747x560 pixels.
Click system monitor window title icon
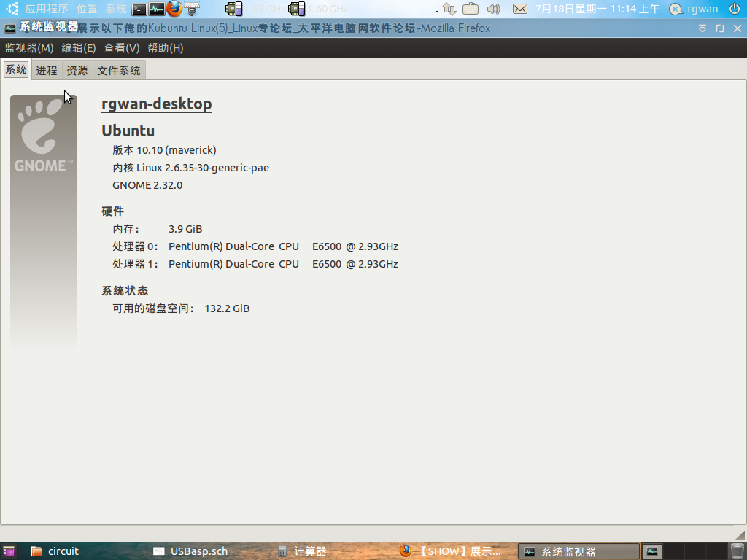point(10,28)
